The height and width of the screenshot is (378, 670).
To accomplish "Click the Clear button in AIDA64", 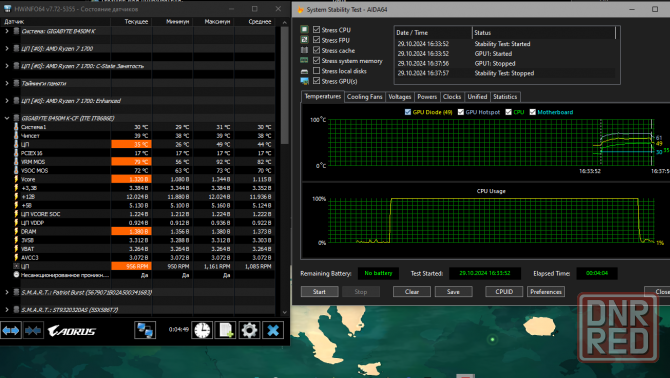I will click(x=411, y=292).
